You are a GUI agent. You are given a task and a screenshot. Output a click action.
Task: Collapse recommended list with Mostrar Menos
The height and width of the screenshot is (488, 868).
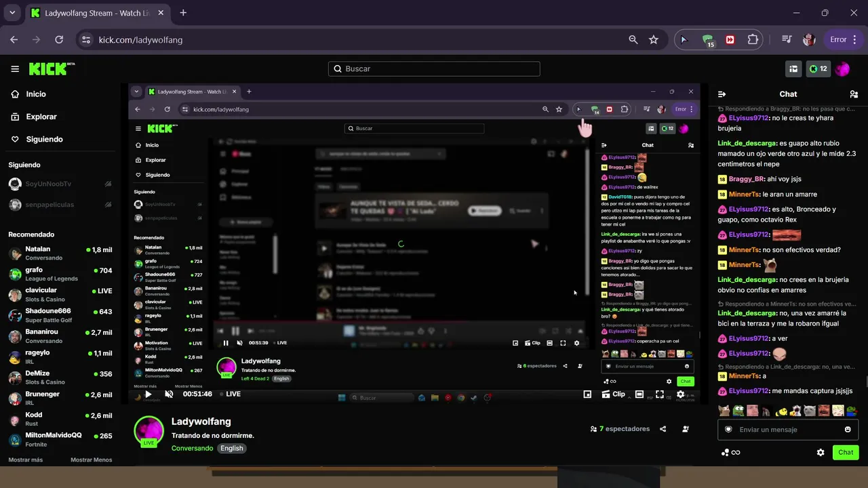pos(92,460)
